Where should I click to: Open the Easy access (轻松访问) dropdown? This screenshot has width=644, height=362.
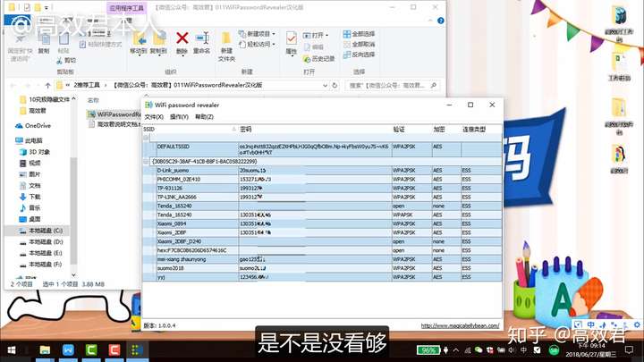click(x=258, y=44)
